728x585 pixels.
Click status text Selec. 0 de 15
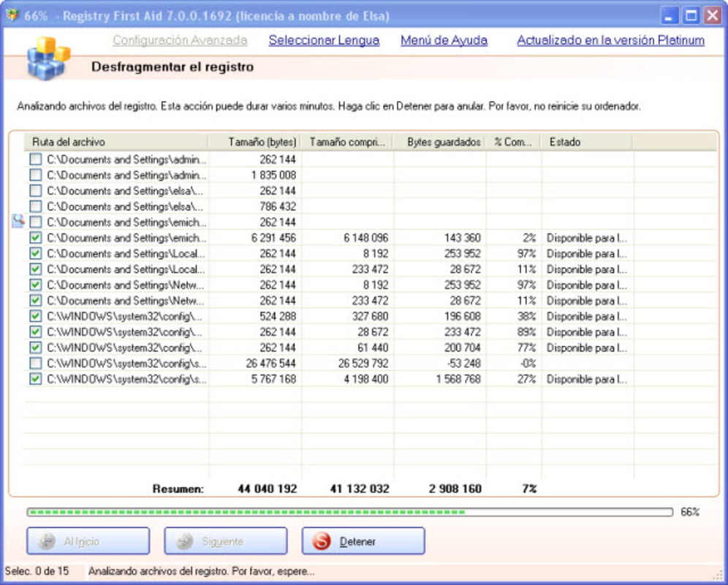[x=37, y=571]
